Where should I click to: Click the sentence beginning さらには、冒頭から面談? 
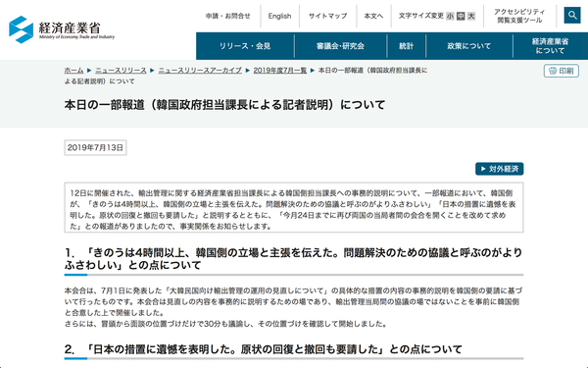pos(225,324)
